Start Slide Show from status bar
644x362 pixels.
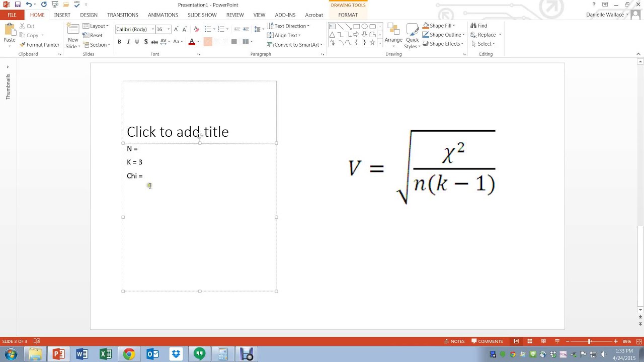click(557, 341)
